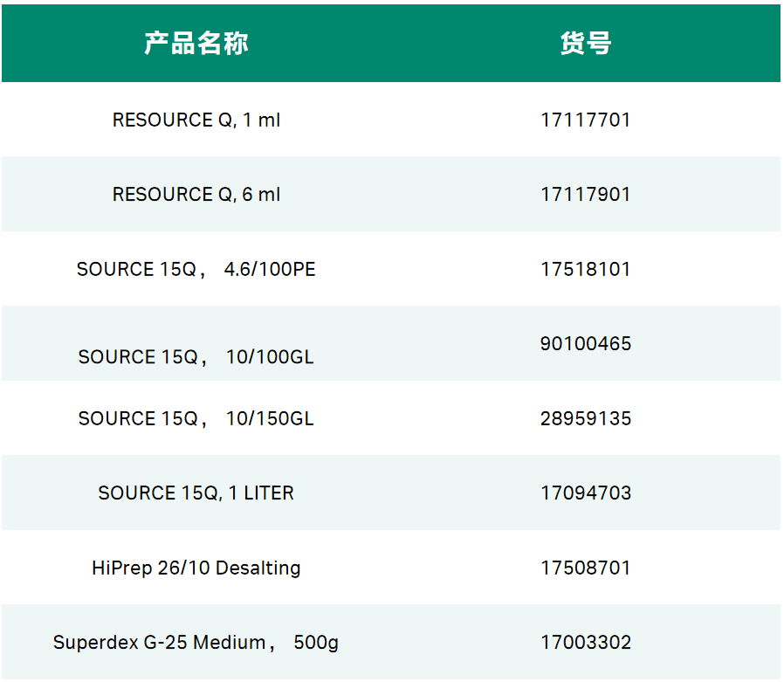Select catalog number 17003302
The height and width of the screenshot is (682, 784).
[584, 642]
